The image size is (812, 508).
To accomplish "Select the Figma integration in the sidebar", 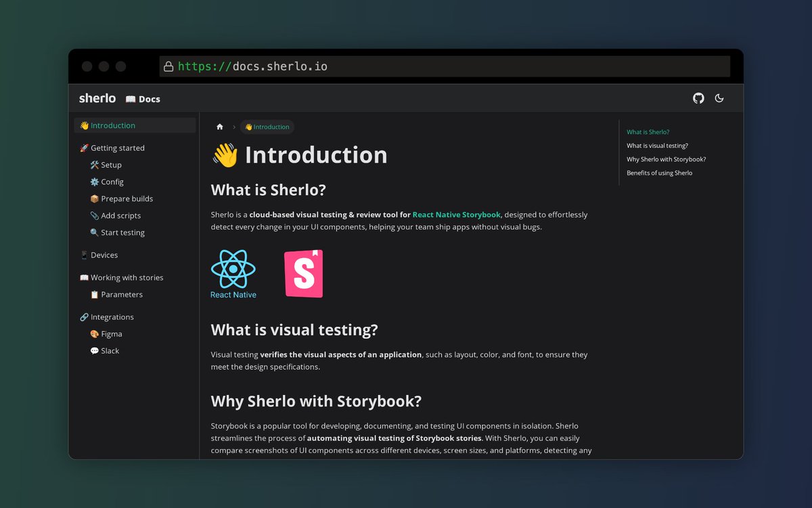I will coord(111,333).
